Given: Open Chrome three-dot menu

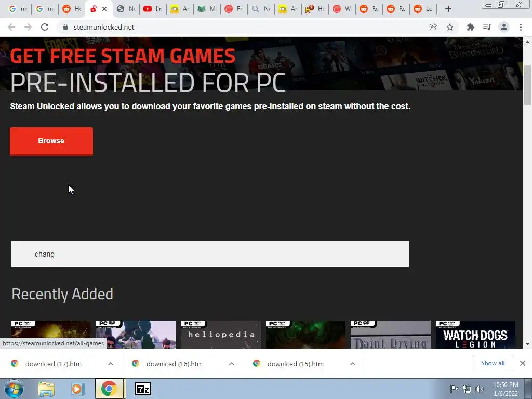Looking at the screenshot, I should (521, 27).
